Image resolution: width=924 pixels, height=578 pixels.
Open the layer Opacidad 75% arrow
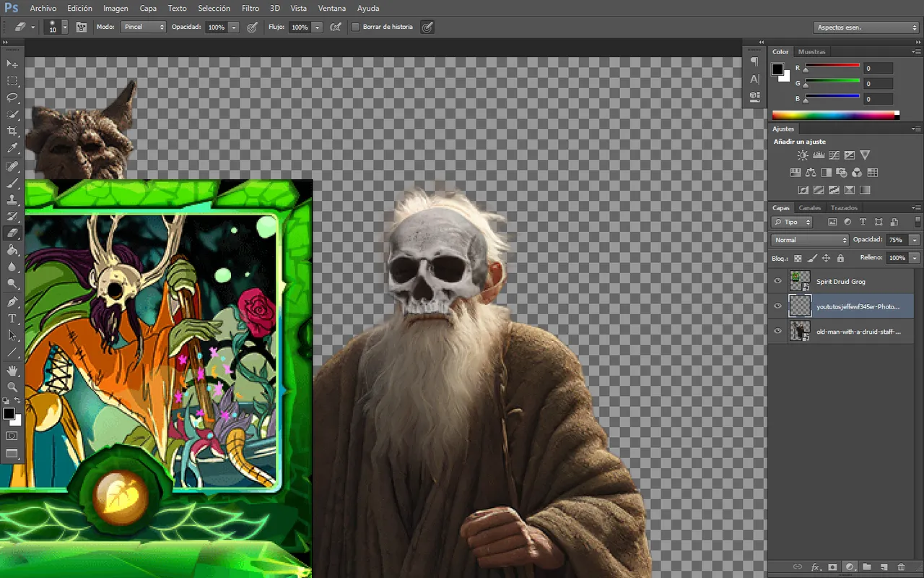(915, 240)
